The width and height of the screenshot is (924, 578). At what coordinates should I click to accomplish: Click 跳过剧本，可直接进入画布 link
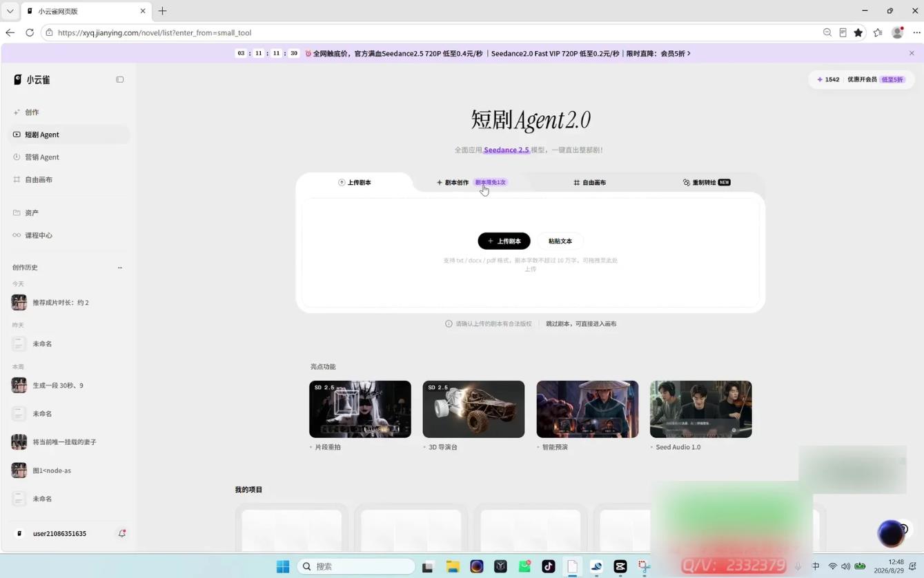pyautogui.click(x=581, y=323)
